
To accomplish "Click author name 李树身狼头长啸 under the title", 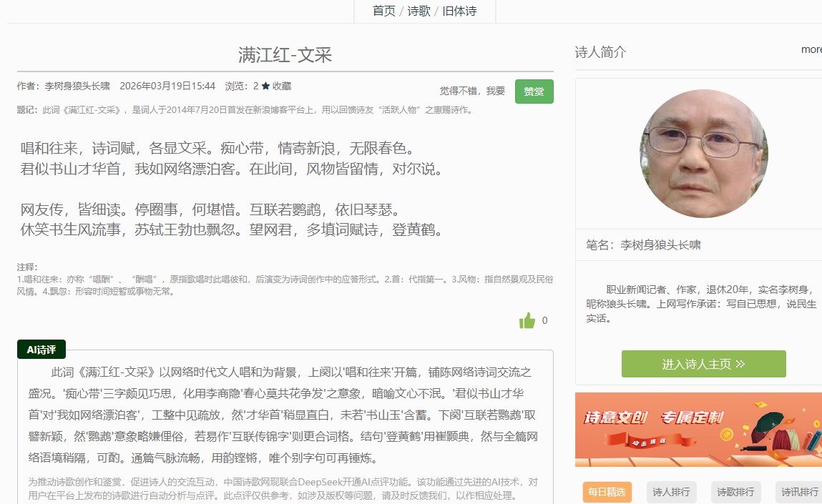I will [x=77, y=86].
